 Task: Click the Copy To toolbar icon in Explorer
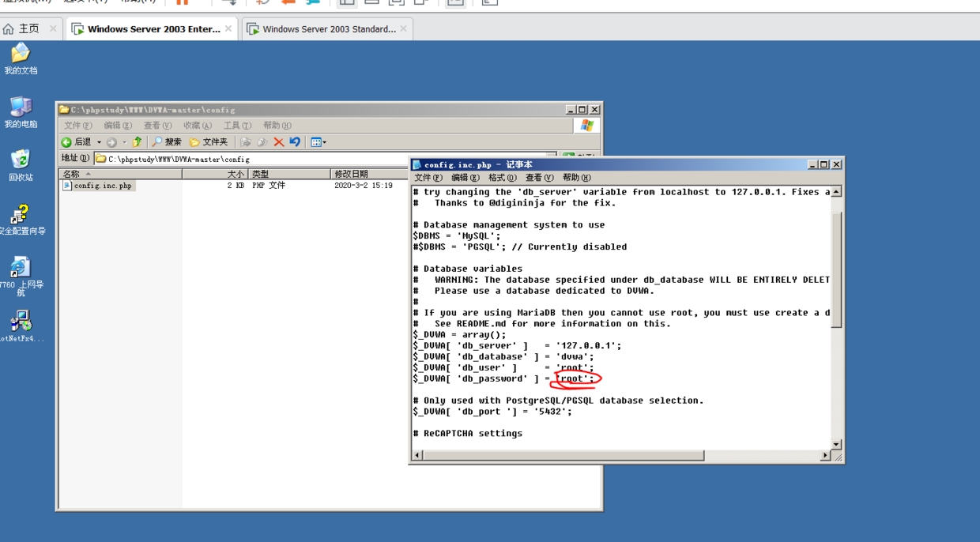click(262, 142)
